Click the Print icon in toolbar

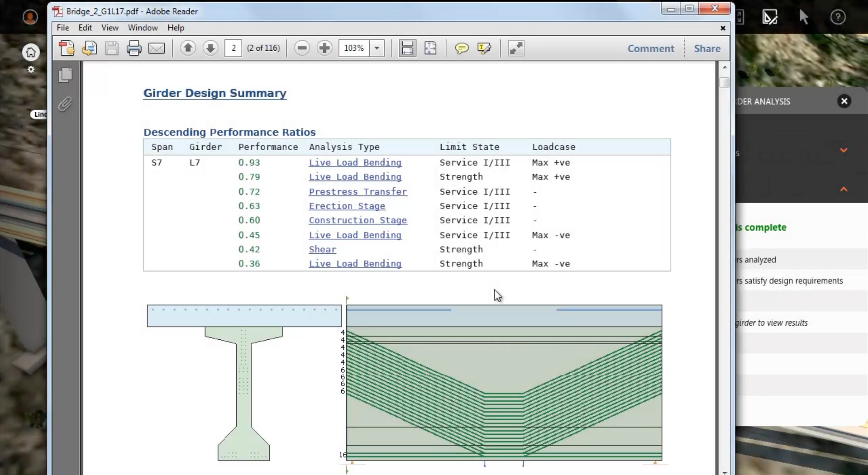(134, 48)
